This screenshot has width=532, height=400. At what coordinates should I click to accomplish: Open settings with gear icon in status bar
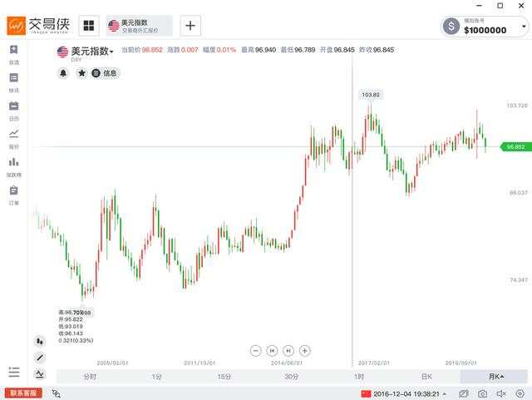point(520,393)
